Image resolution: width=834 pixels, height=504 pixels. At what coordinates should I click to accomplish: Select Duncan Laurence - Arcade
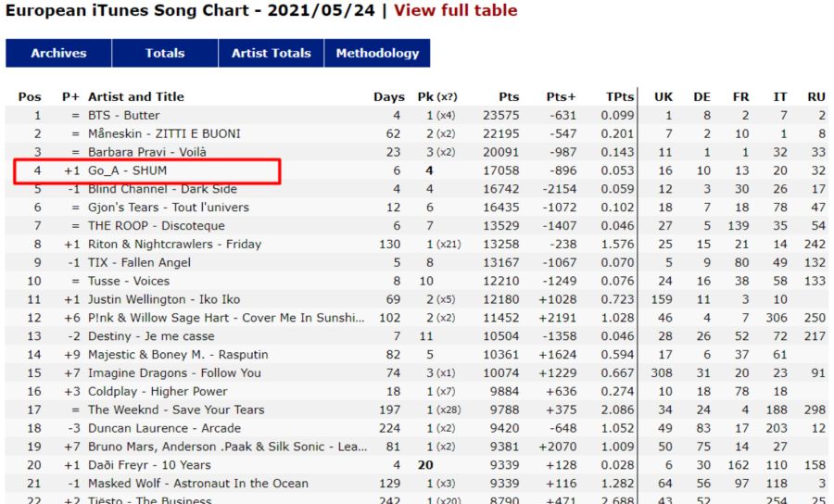tap(164, 428)
